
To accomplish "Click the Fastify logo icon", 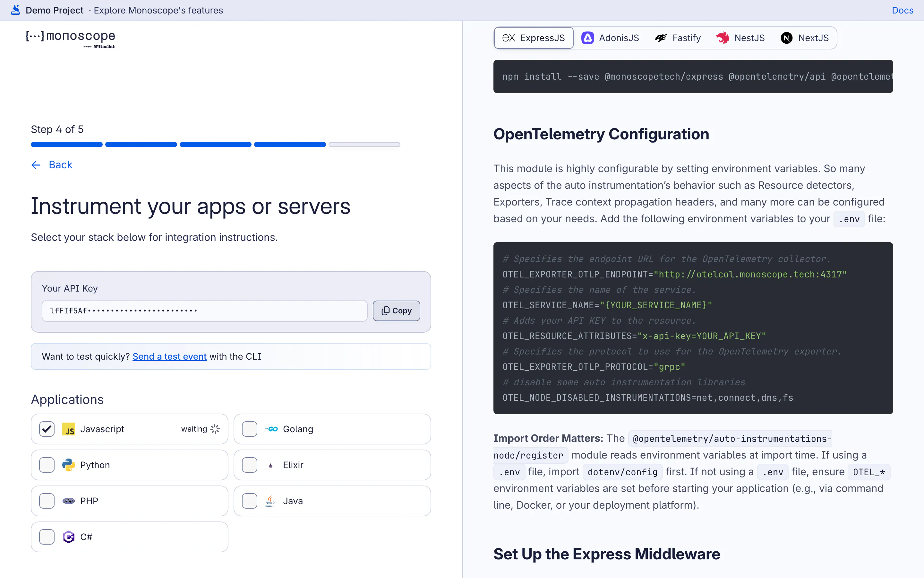I will [x=661, y=38].
